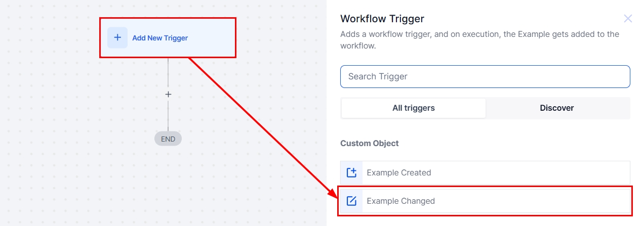Click the plus icon on Add New Trigger
The width and height of the screenshot is (644, 226).
click(117, 37)
